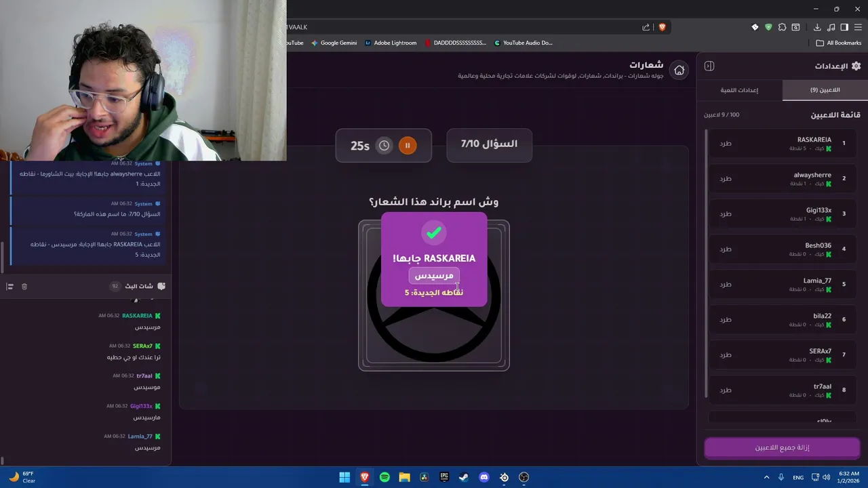Click the tab search toolbar icon
The width and height of the screenshot is (868, 488).
pyautogui.click(x=795, y=27)
